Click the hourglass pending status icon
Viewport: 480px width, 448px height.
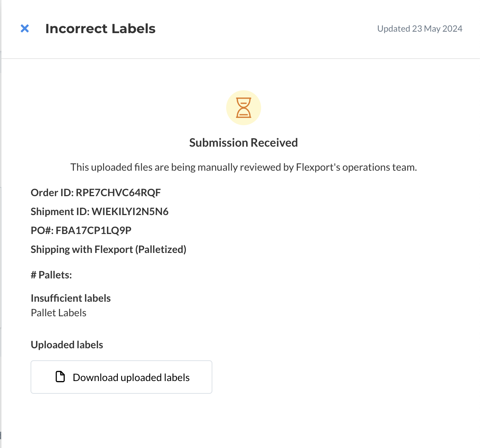tap(244, 108)
